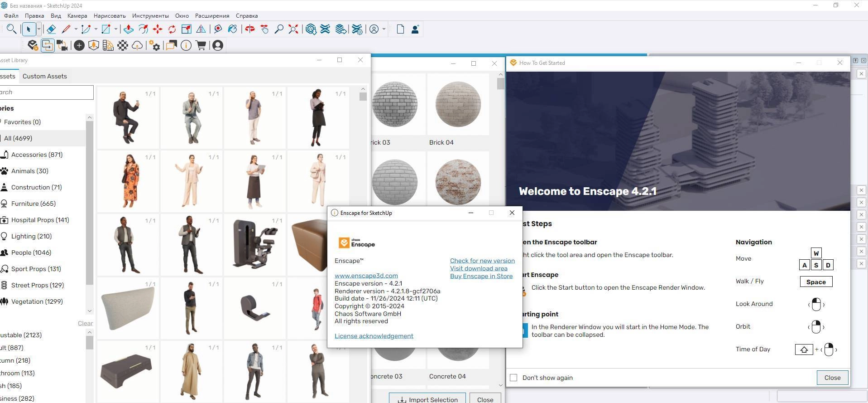Click Close in How To Get Started
Image resolution: width=868 pixels, height=403 pixels.
pos(832,378)
